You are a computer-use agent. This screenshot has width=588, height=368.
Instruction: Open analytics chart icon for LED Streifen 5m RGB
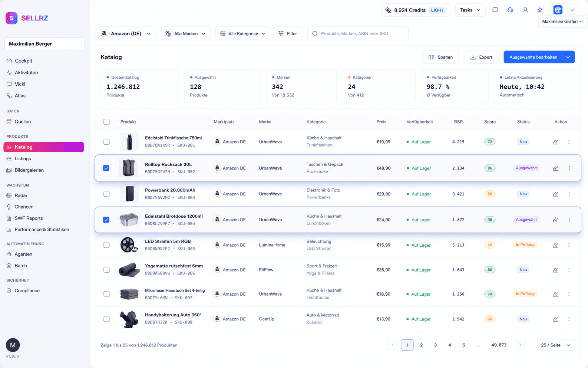click(555, 245)
